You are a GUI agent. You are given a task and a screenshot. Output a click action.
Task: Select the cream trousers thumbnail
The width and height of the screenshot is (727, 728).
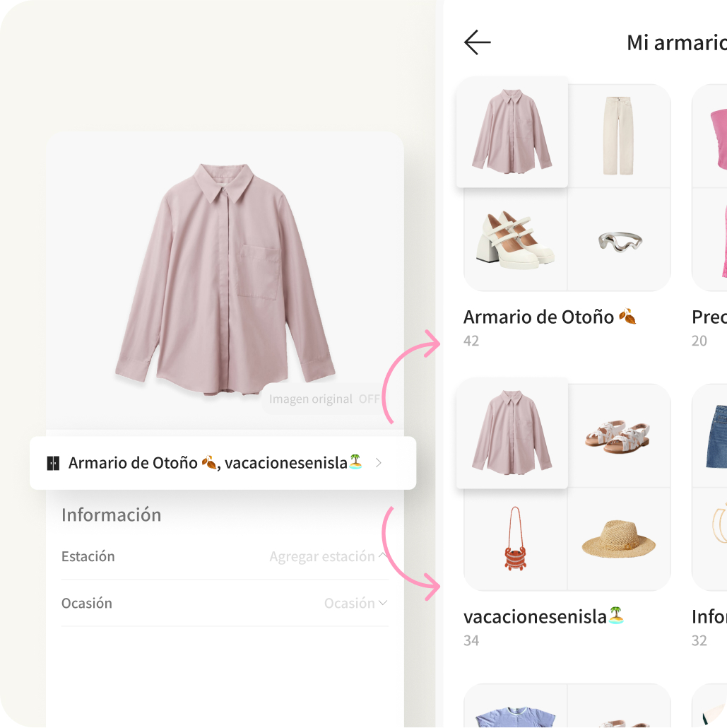pyautogui.click(x=618, y=136)
